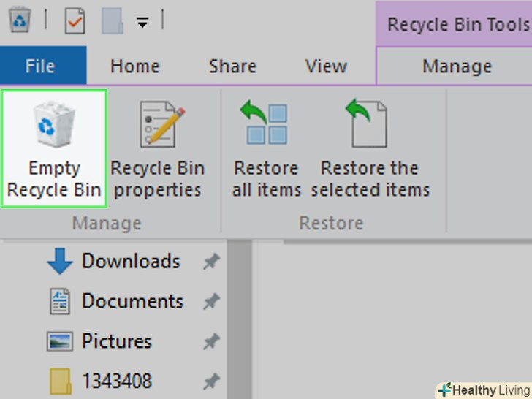Click the navigation pane vertical scrollbar
The image size is (532, 399).
tap(240, 319)
